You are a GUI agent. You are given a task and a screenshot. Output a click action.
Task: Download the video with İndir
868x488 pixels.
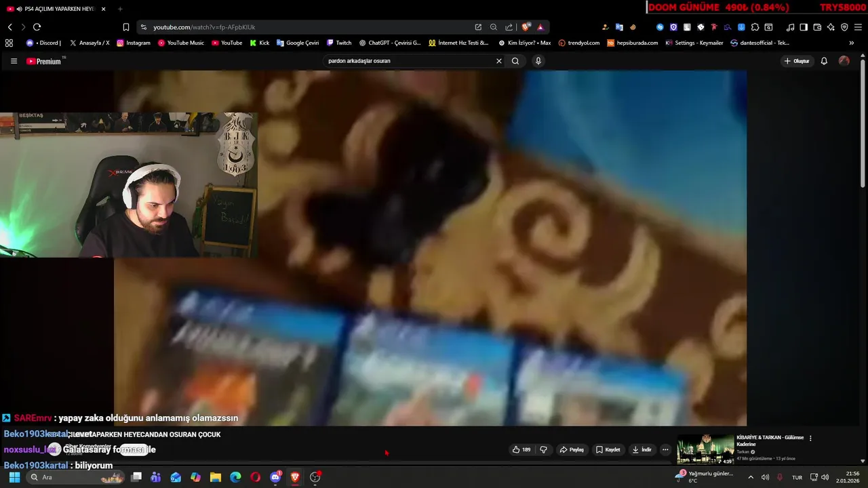click(642, 449)
